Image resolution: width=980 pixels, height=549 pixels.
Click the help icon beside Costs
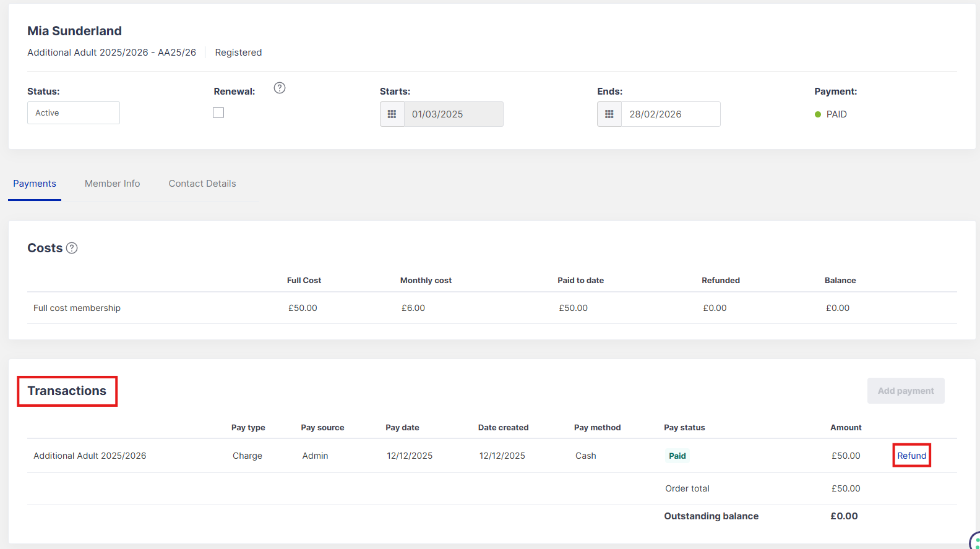[72, 248]
